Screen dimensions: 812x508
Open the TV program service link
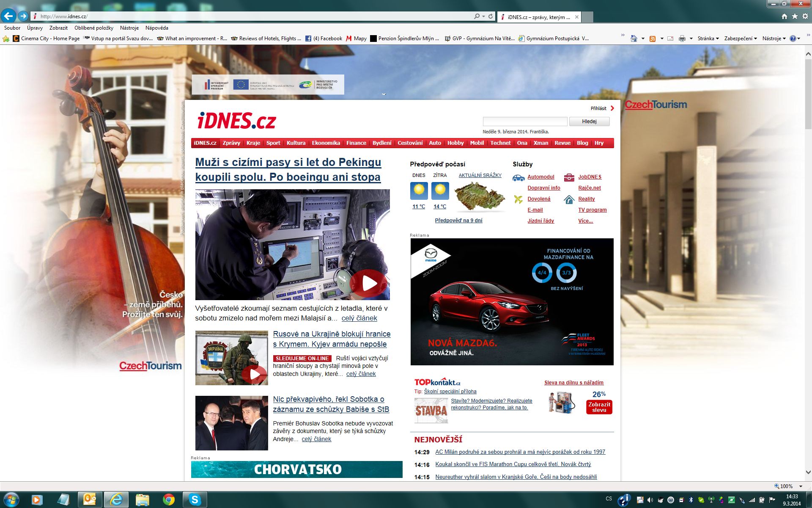click(x=592, y=210)
